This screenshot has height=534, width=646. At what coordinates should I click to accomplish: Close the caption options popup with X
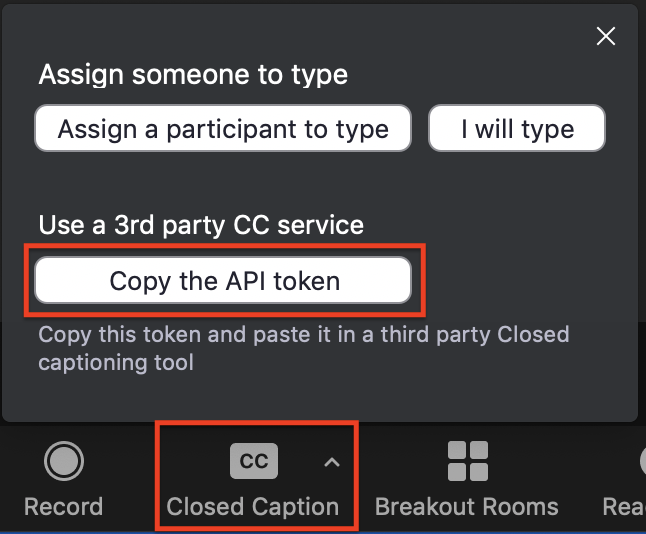(x=605, y=37)
